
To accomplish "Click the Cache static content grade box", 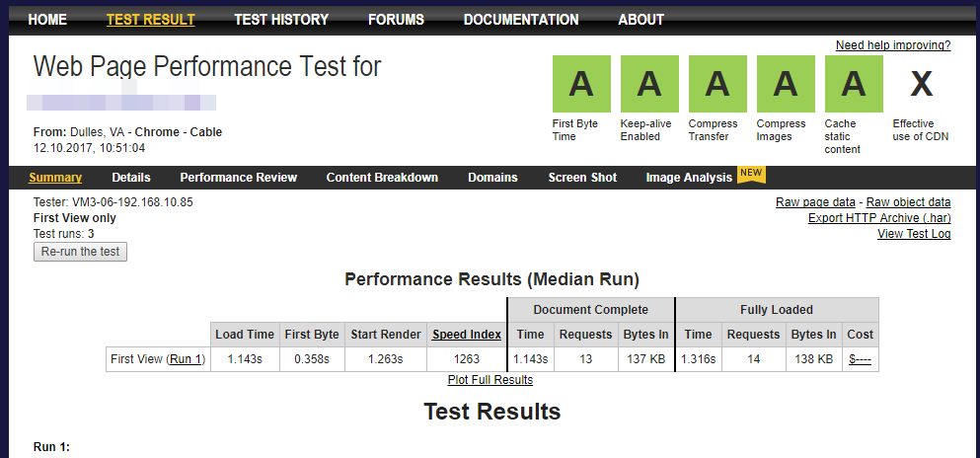I will [x=854, y=84].
